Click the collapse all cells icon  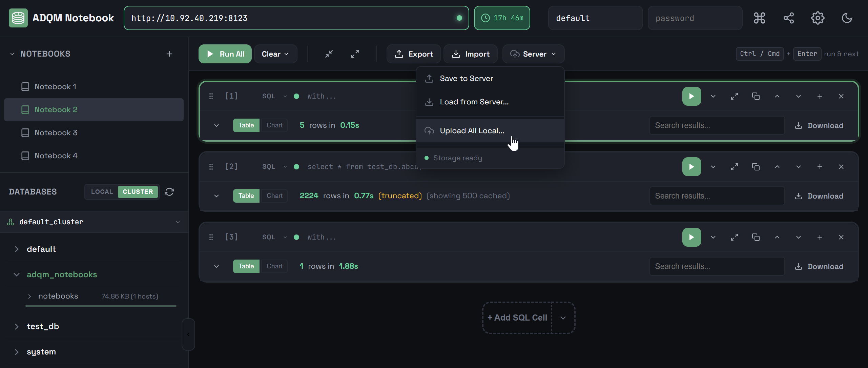[329, 54]
